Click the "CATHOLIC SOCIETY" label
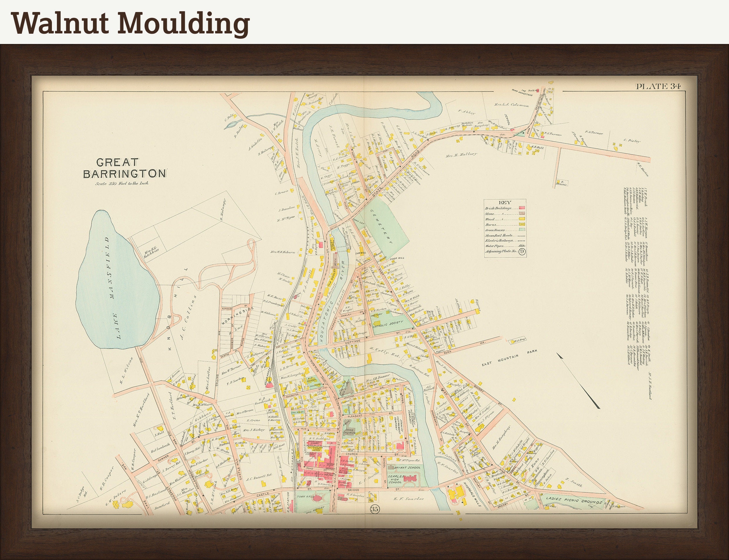This screenshot has width=729, height=560. pyautogui.click(x=387, y=325)
